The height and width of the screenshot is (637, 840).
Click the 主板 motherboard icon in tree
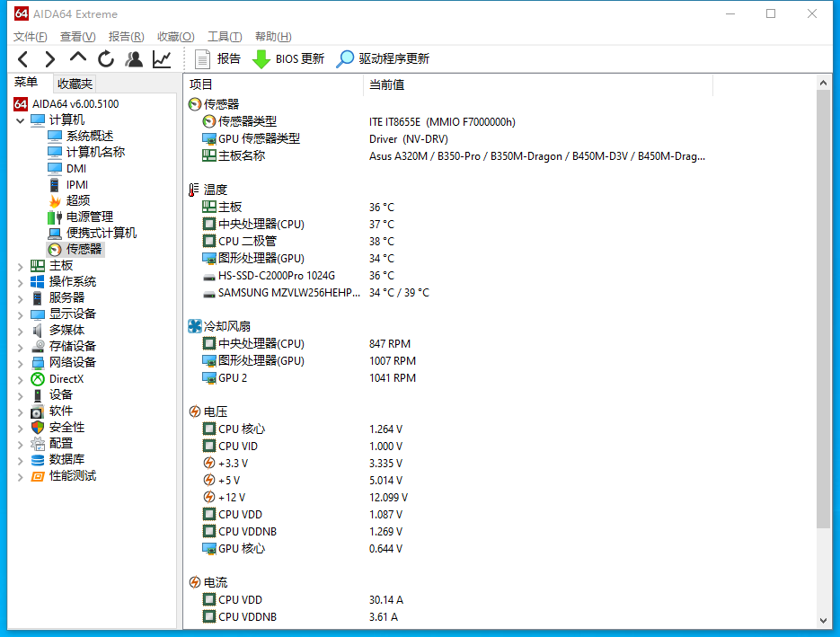pos(38,266)
